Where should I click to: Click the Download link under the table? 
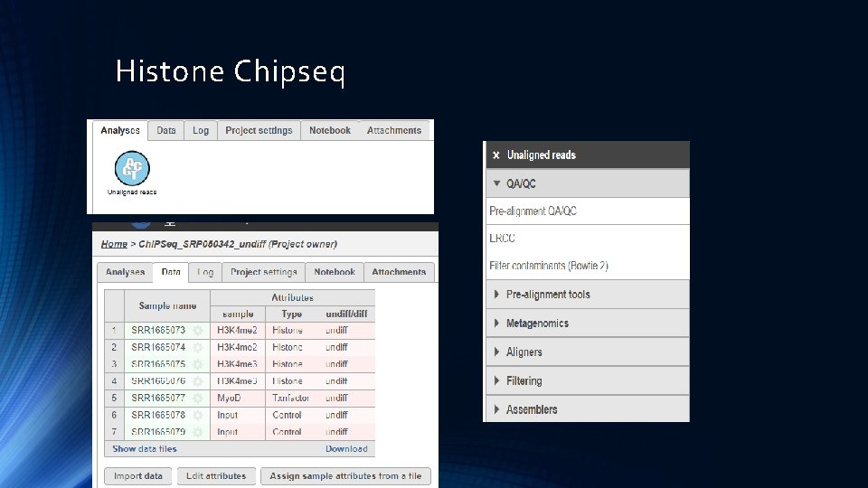click(346, 449)
